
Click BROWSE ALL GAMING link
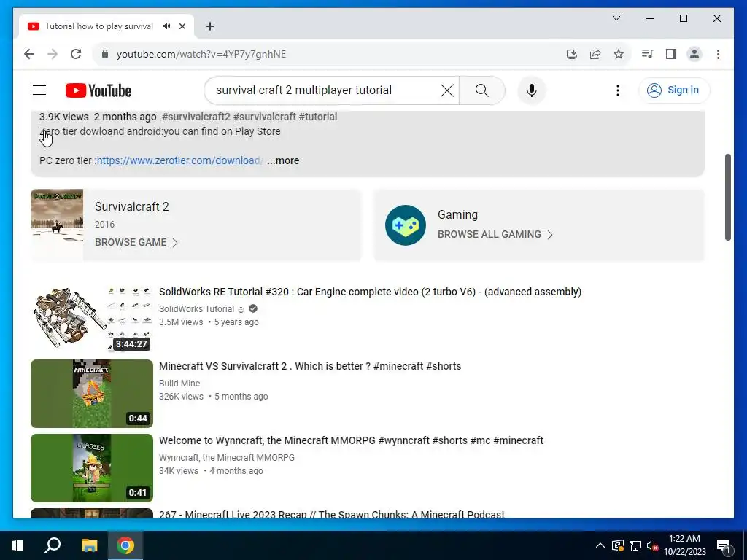click(495, 234)
